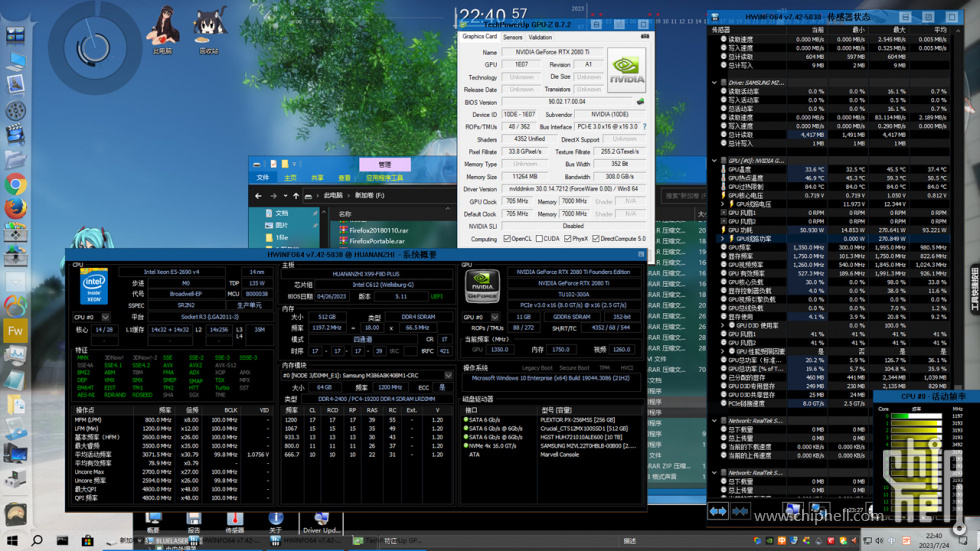The image size is (980, 551).
Task: Launch Google Chrome from the left dock
Action: pyautogui.click(x=15, y=184)
